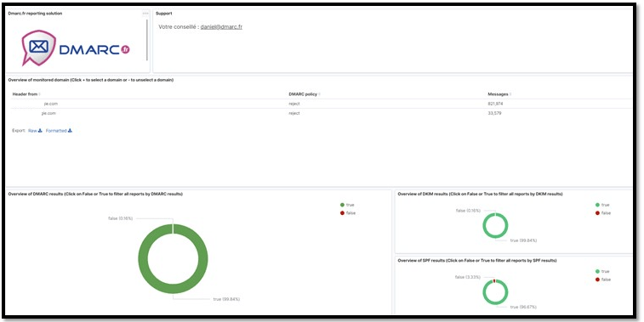The height and width of the screenshot is (322, 644).
Task: Export table as Raw download
Action: tap(35, 131)
